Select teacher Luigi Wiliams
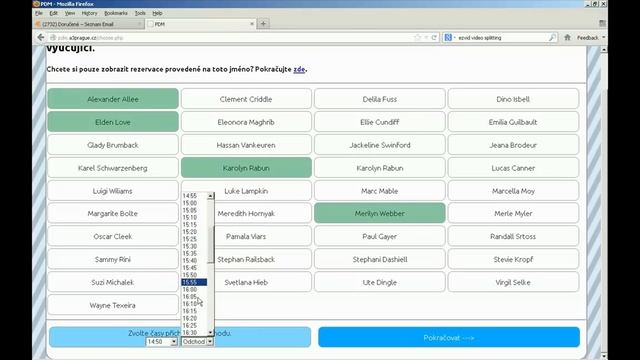640x360 pixels. click(x=113, y=191)
